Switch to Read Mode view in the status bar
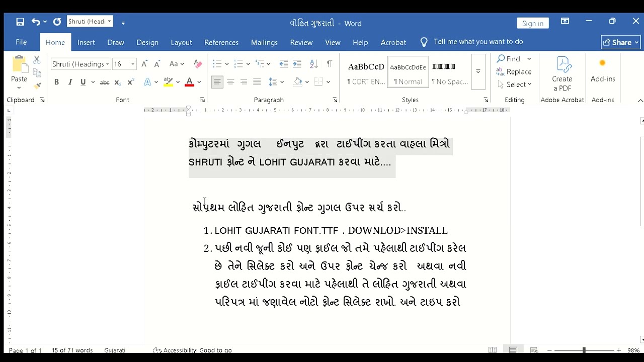Screen dimensions: 644x362 [x=493, y=350]
